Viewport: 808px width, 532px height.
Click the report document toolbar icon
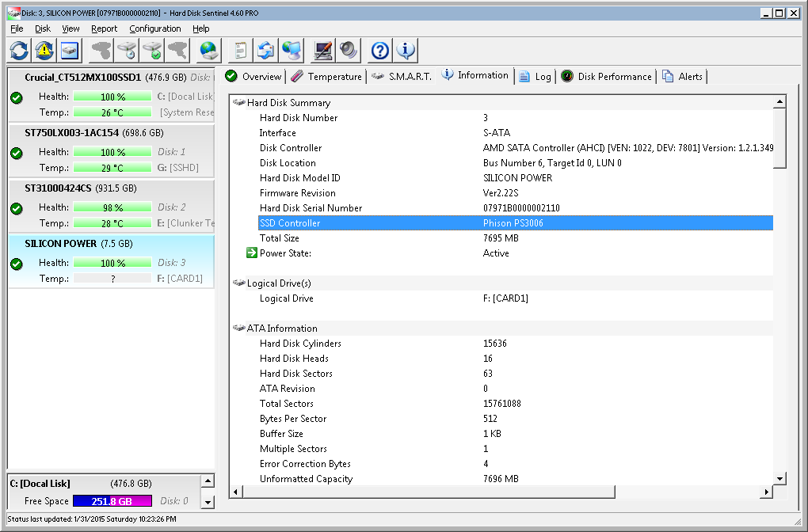[240, 51]
